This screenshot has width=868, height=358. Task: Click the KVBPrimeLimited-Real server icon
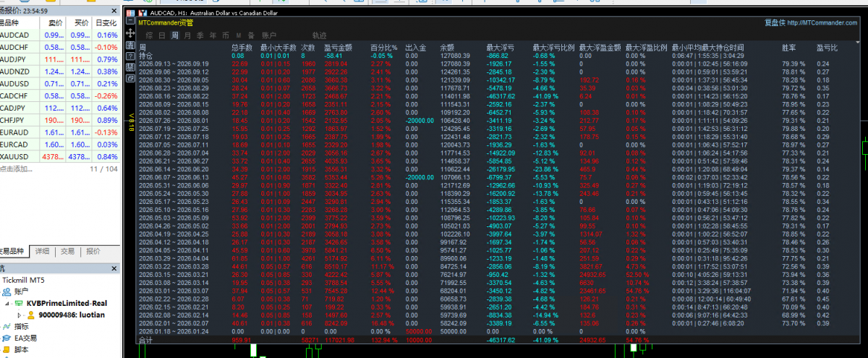pyautogui.click(x=19, y=303)
